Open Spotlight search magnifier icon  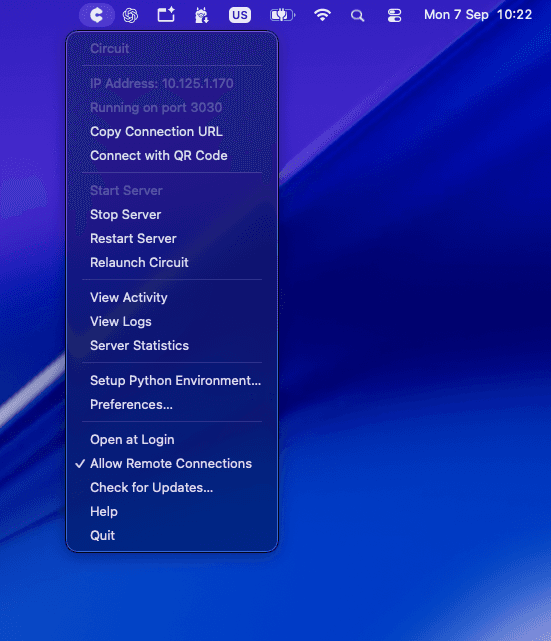tap(357, 16)
